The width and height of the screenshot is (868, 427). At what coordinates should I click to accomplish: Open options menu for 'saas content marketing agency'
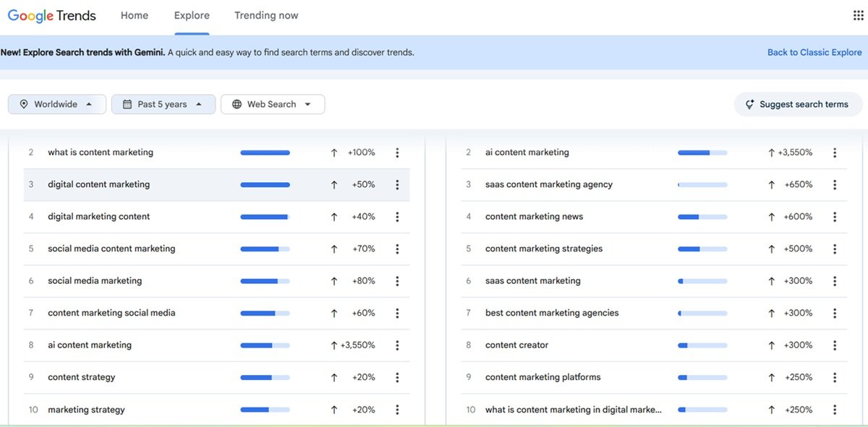point(835,185)
